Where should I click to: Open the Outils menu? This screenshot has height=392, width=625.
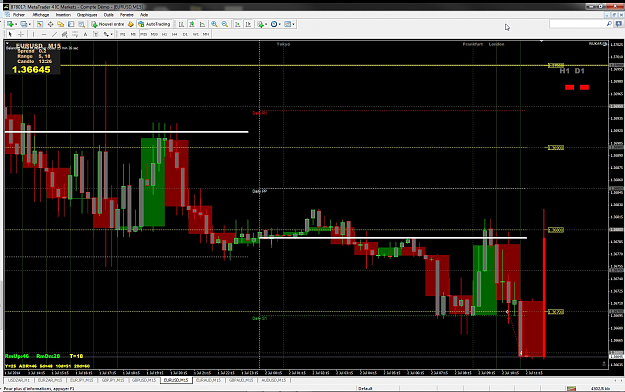pyautogui.click(x=108, y=15)
